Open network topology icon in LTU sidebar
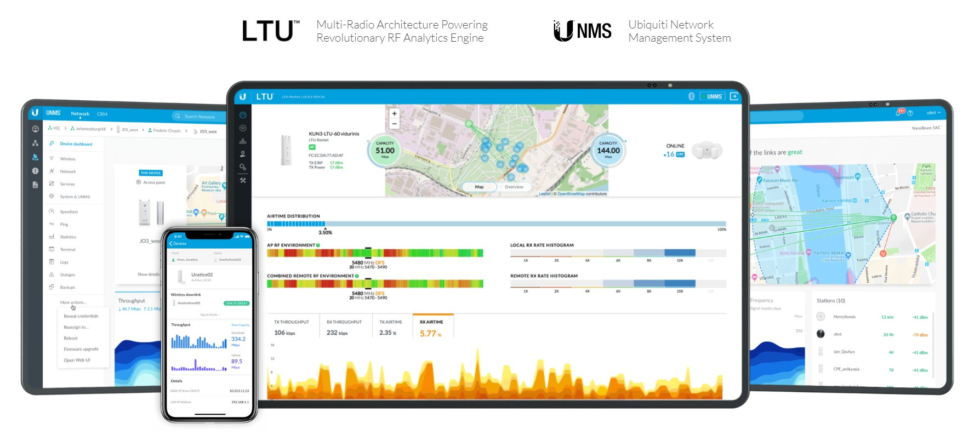Image resolution: width=980 pixels, height=435 pixels. [x=243, y=141]
